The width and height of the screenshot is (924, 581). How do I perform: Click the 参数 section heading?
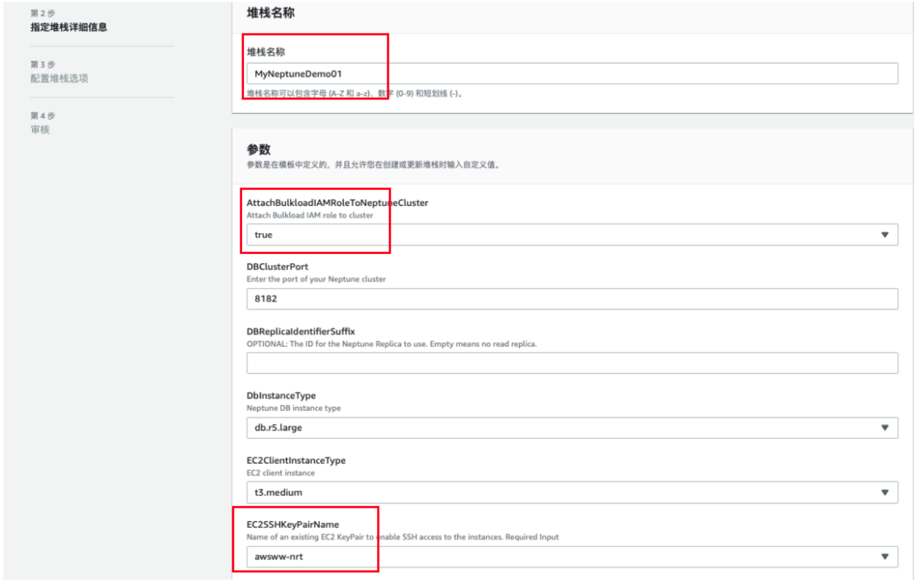click(258, 149)
